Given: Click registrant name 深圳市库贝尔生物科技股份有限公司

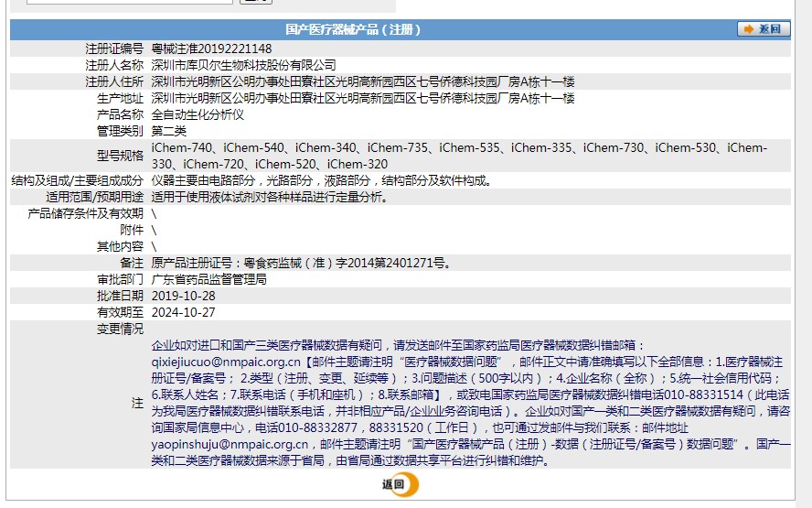Looking at the screenshot, I should 243,65.
